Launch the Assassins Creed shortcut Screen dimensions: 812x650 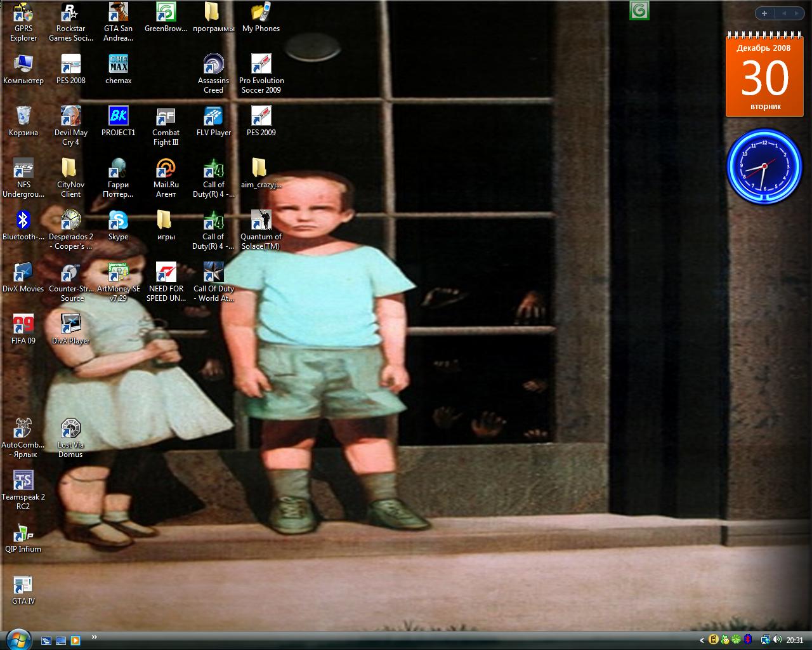[x=213, y=74]
